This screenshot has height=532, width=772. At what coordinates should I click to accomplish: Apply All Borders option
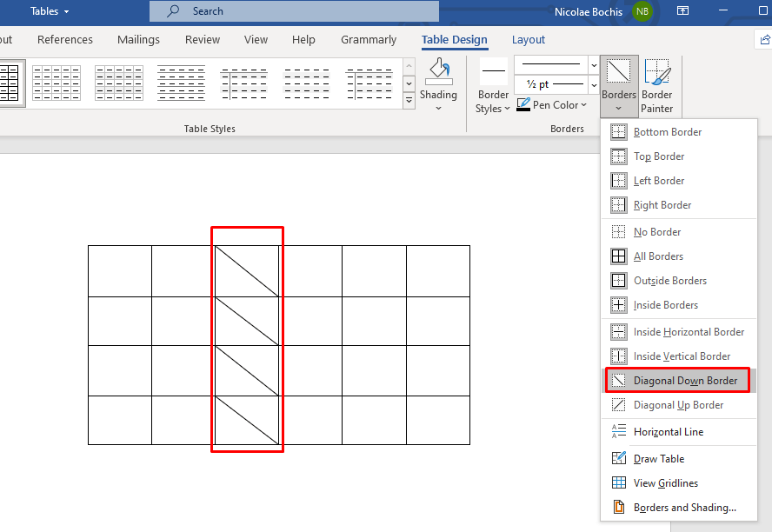click(658, 256)
